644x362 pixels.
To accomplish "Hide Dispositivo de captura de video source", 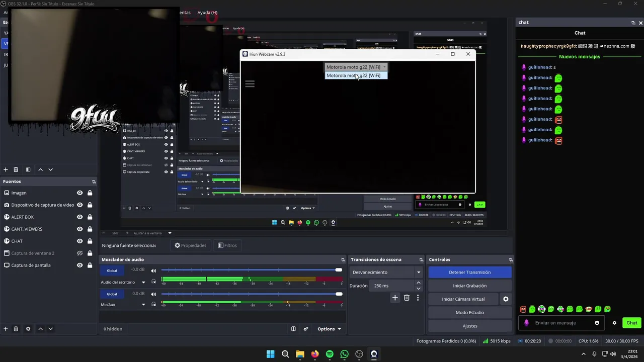I will point(79,205).
